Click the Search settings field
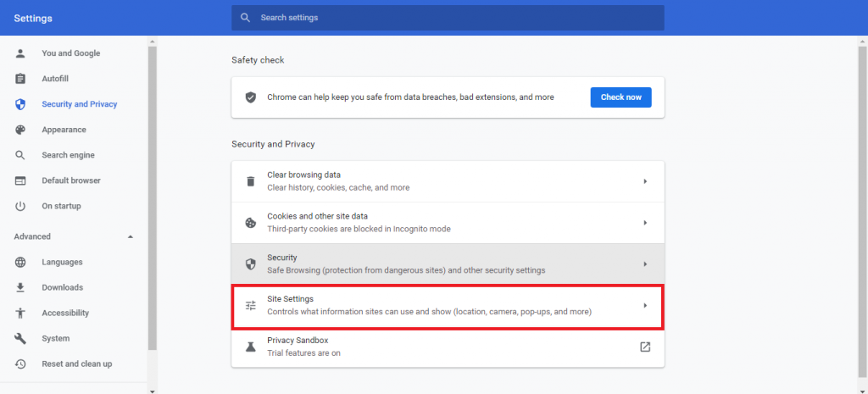 [448, 18]
